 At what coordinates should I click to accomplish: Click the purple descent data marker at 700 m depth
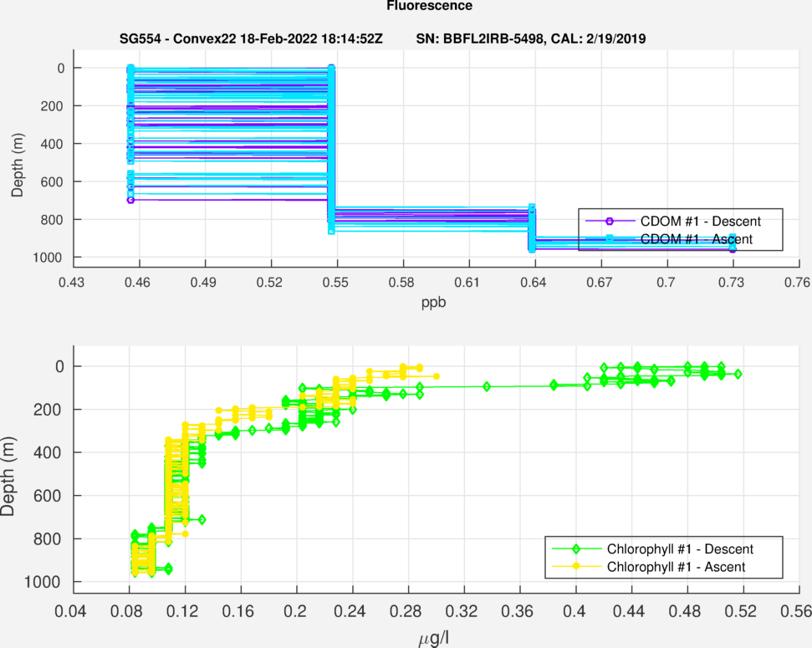[130, 200]
